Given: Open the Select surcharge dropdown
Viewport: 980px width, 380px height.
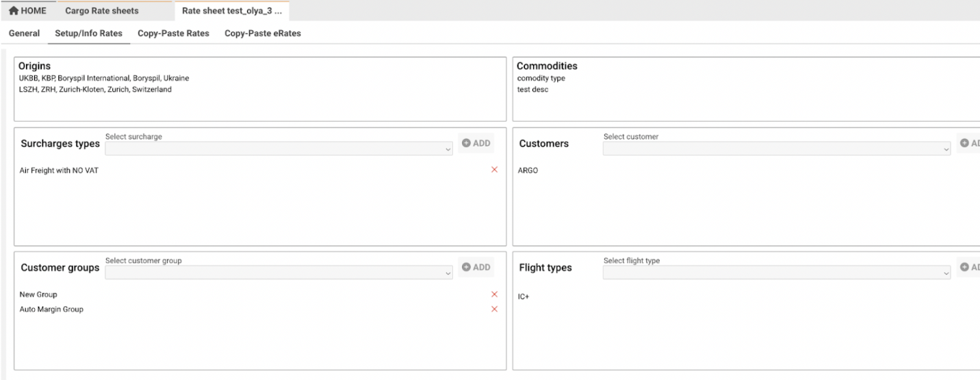Looking at the screenshot, I should 279,149.
